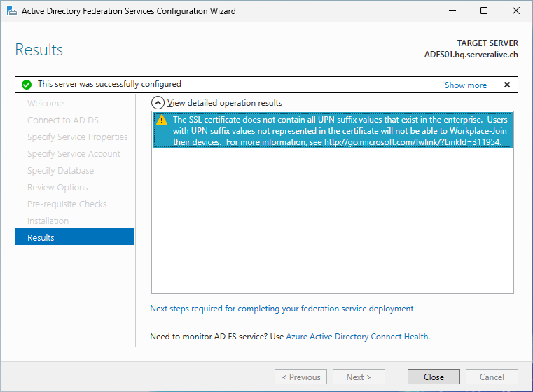Click 'This server was successfully configured' text
Viewport: 533px width, 392px height.
coord(109,84)
